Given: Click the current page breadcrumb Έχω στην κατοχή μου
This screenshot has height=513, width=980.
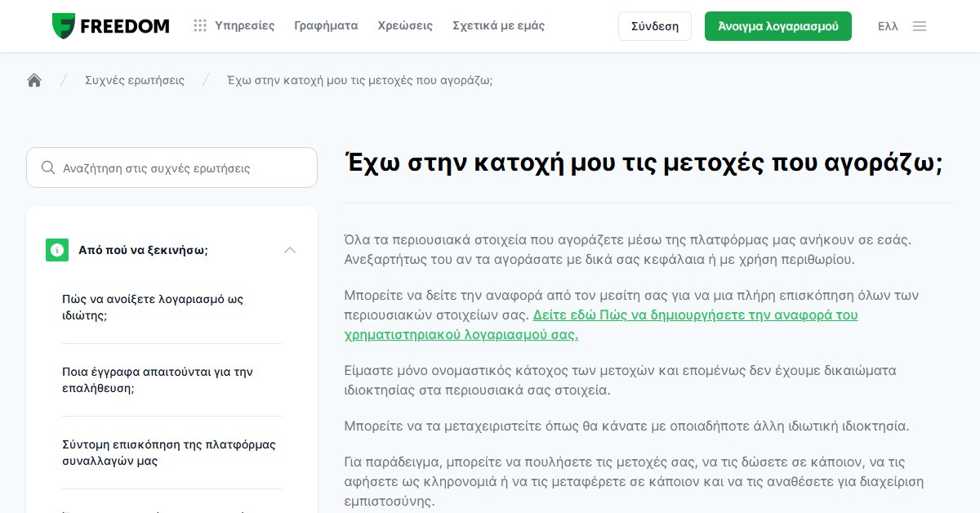Looking at the screenshot, I should click(x=360, y=80).
